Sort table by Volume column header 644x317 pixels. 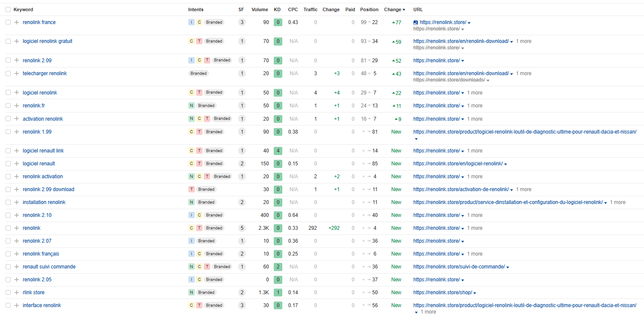260,9
